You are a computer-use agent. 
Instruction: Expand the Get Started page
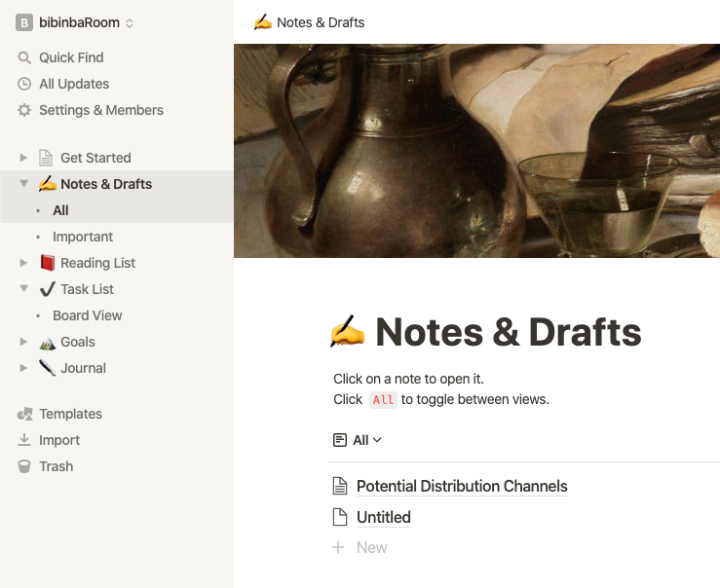(x=23, y=158)
